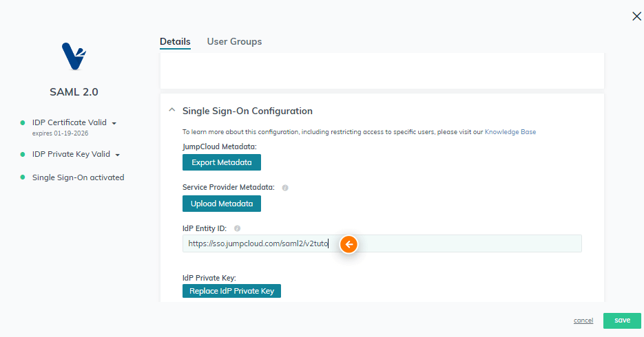Click green dot beside Single Sign-On activated
644x337 pixels.
[23, 177]
